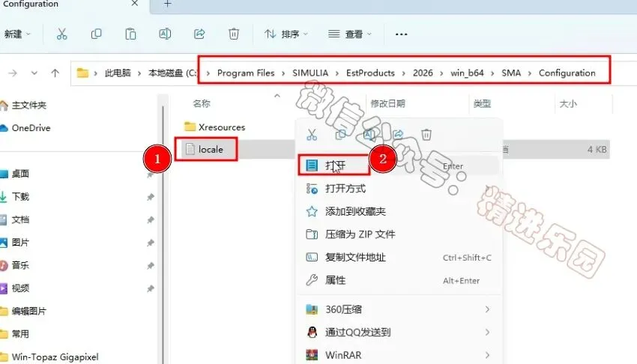This screenshot has height=364, width=637.
Task: Expand chevron after Program Files breadcrumb
Action: (283, 73)
